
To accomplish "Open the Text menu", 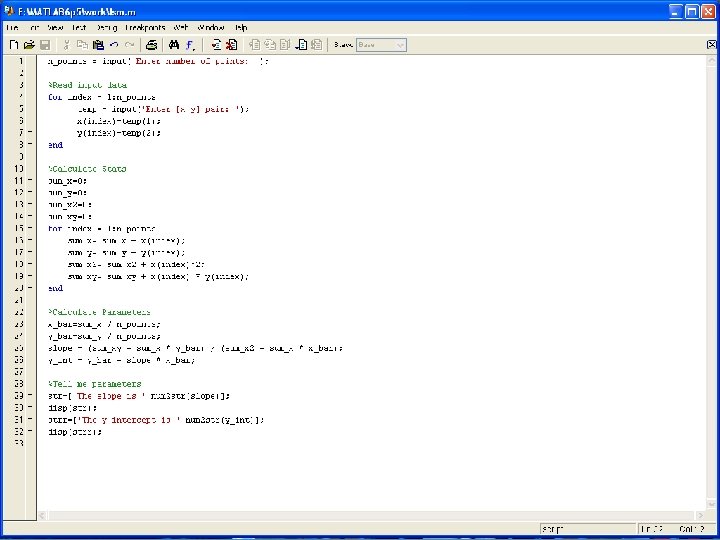I will click(79, 28).
